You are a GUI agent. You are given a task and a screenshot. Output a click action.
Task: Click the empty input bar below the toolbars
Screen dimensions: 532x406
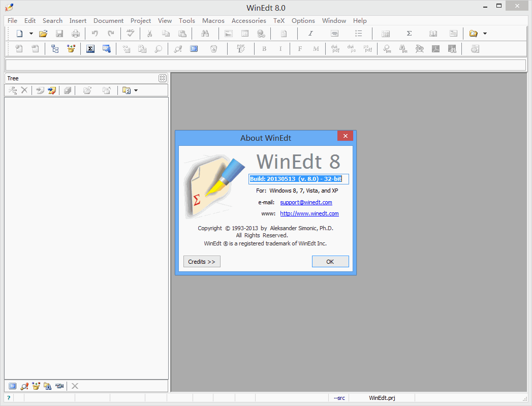(266, 65)
